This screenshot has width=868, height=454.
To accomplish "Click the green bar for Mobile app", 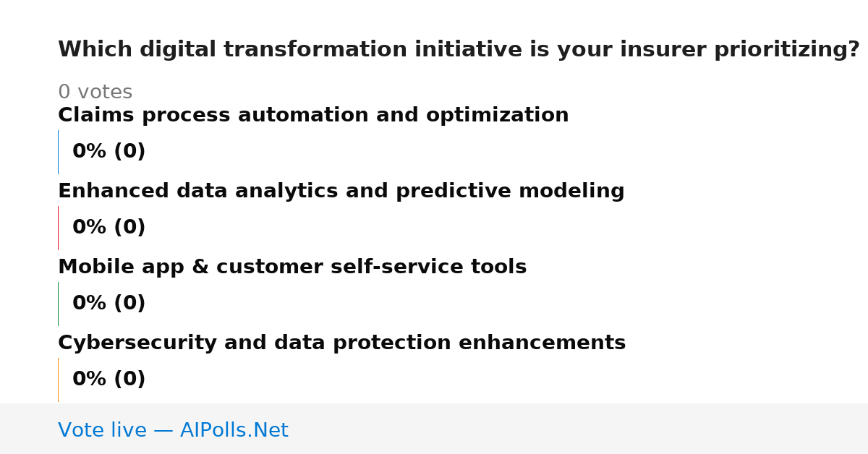I will (58, 304).
